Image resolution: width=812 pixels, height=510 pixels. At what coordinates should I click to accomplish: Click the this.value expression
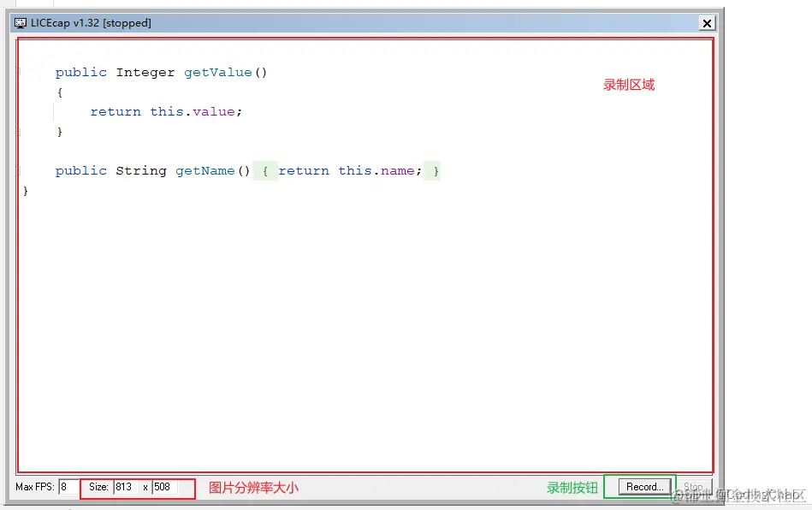[x=193, y=112]
